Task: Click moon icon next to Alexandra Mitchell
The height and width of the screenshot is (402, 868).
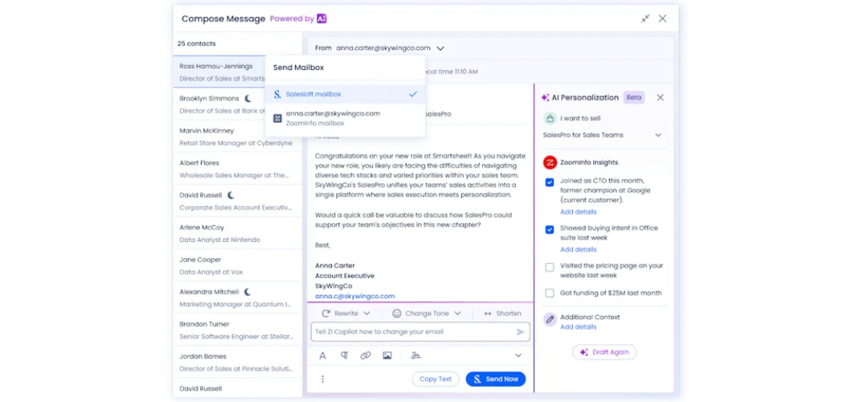Action: [x=248, y=292]
